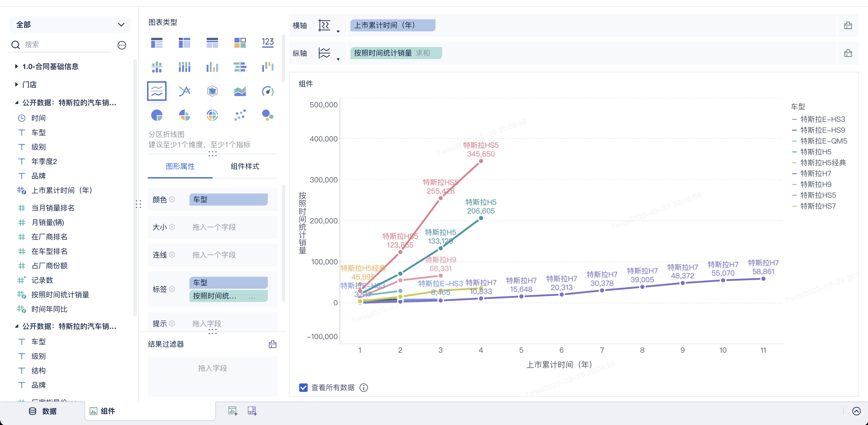Viewport: 868px width, 425px height.
Task: Open the label settings gear icon
Action: click(x=172, y=289)
